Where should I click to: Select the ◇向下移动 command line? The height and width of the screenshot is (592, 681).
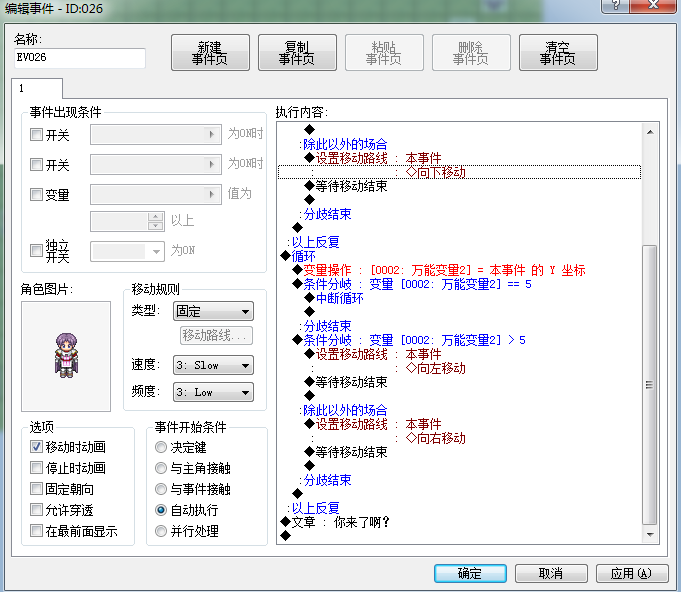point(459,172)
